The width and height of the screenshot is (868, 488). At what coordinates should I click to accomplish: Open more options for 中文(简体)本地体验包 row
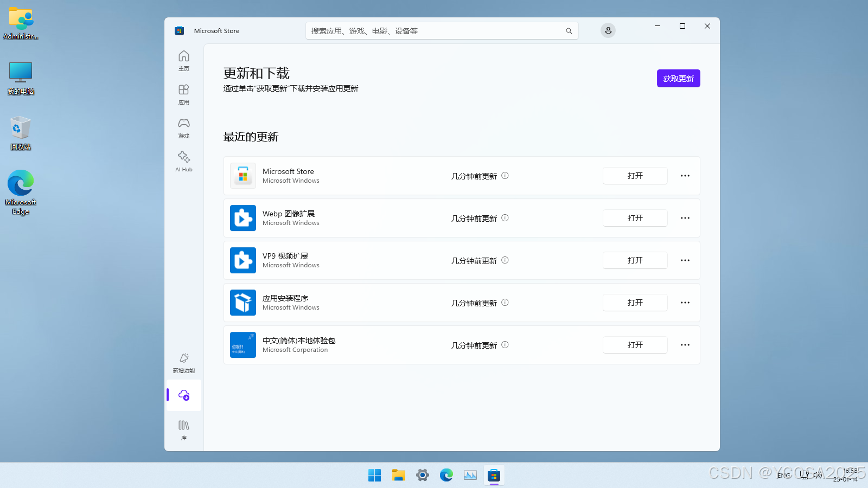pos(685,345)
